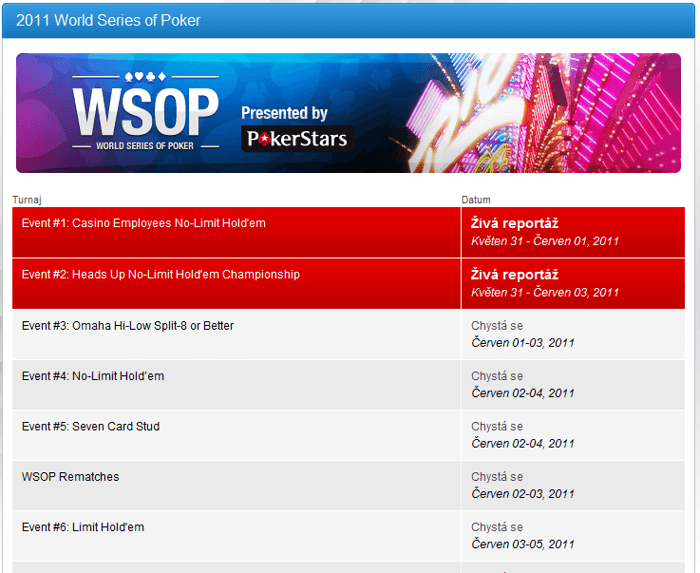
Task: Open Event #5: Seven Card Stud
Action: [91, 427]
